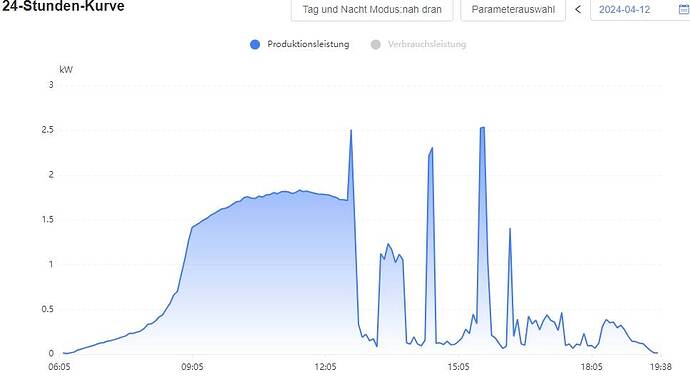Screen dimensions: 690x382
Task: Click the x-axis time label '18:05'
Action: pos(591,367)
